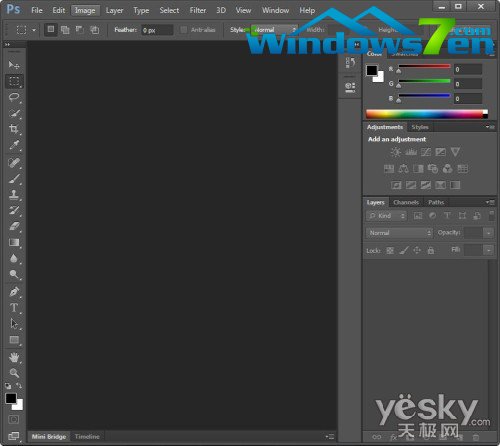This screenshot has width=500, height=446.
Task: Click the Feather input field
Action: click(157, 30)
